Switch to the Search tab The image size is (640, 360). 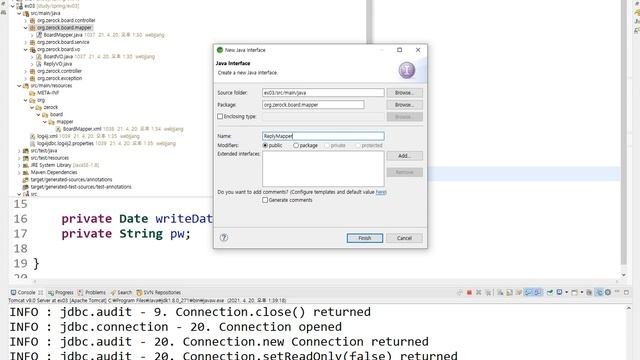click(121, 292)
